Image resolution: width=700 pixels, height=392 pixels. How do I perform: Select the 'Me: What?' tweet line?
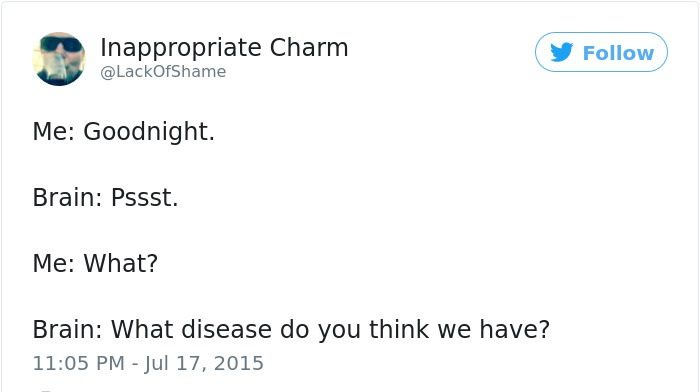coord(95,263)
